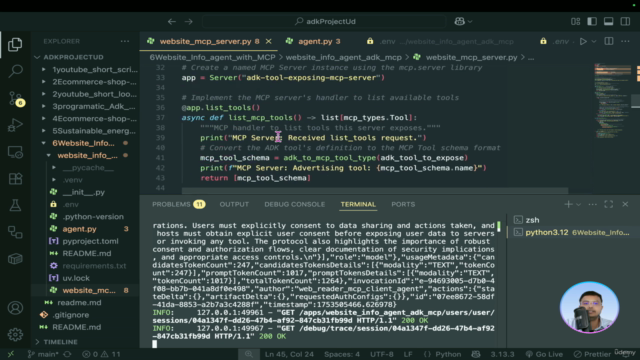Click the 3.13.3 Python interpreter version
This screenshot has height=360, width=640.
point(502,354)
